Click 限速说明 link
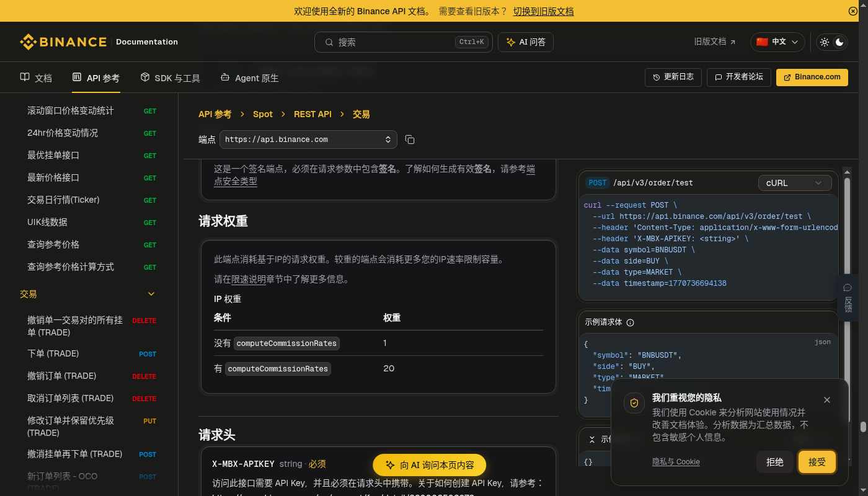Viewport: 868px width, 496px height. click(x=249, y=280)
